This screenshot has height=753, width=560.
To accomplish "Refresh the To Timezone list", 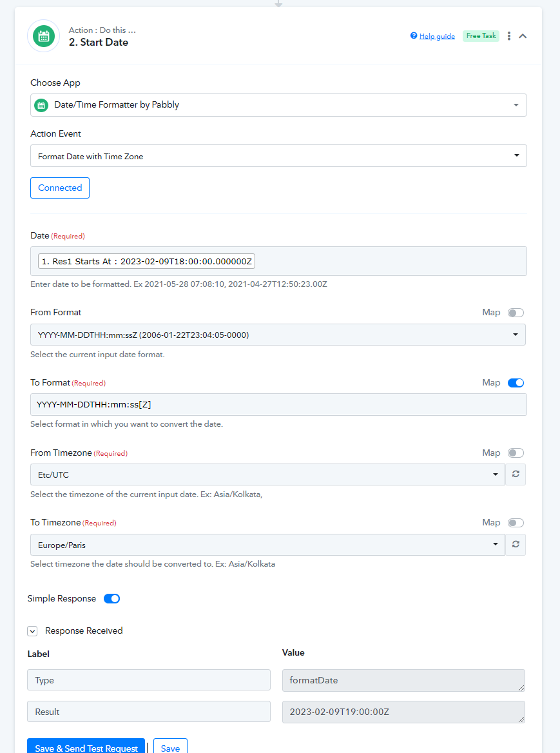I will click(x=516, y=545).
